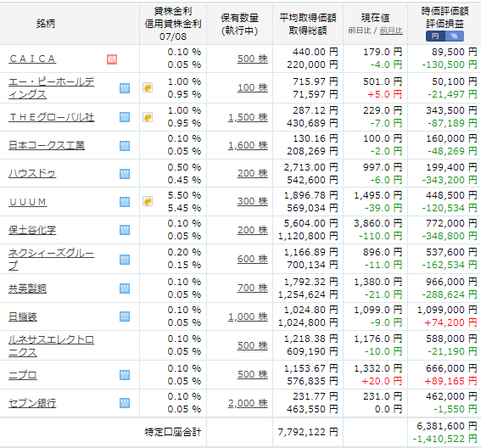Viewport: 481px width, 448px height.
Task: Click the 700 株 holding link
Action: 253,288
